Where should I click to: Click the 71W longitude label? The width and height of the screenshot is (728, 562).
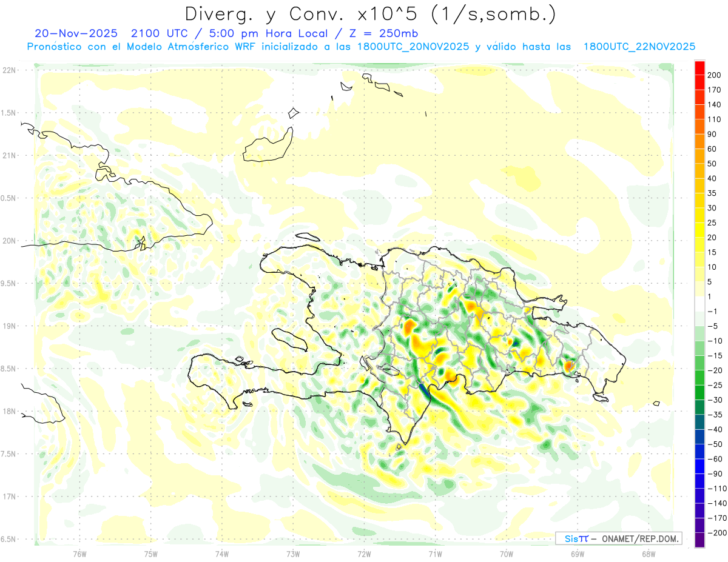coord(435,554)
